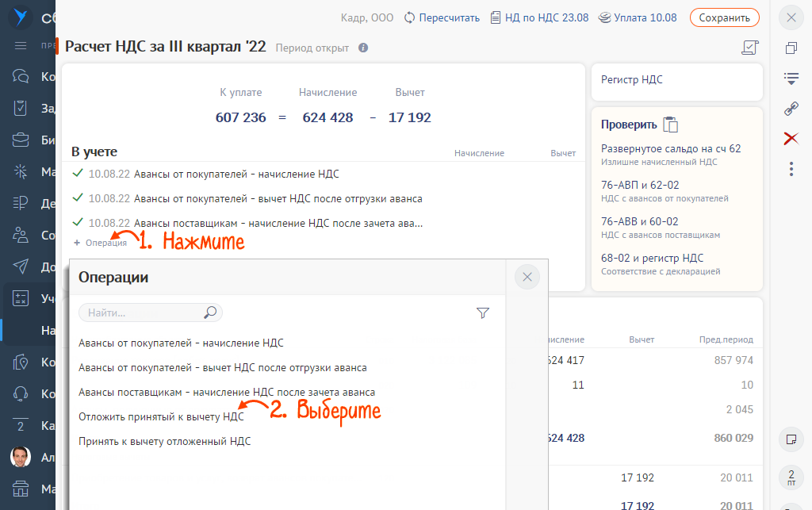Click the vertical three-dots more menu
This screenshot has width=812, height=510.
pyautogui.click(x=791, y=169)
